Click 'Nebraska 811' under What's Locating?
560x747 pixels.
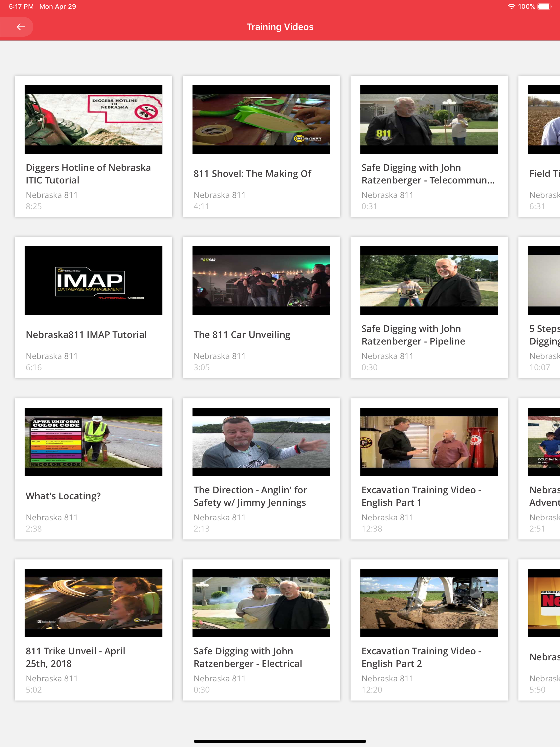(x=52, y=517)
